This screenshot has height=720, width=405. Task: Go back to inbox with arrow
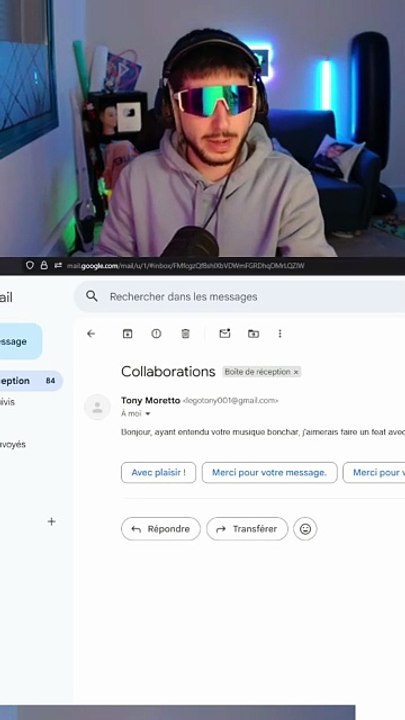91,334
